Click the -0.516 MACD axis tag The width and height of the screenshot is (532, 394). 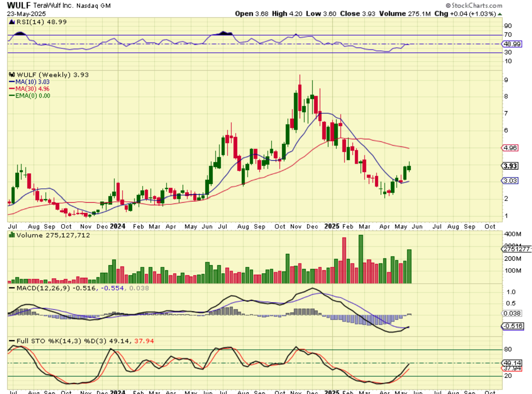tap(513, 326)
